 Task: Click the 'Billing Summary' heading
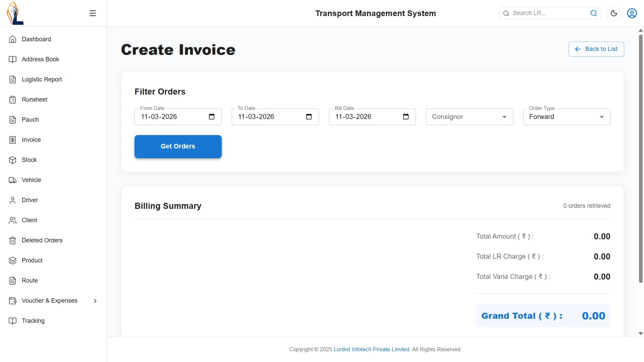coord(168,206)
